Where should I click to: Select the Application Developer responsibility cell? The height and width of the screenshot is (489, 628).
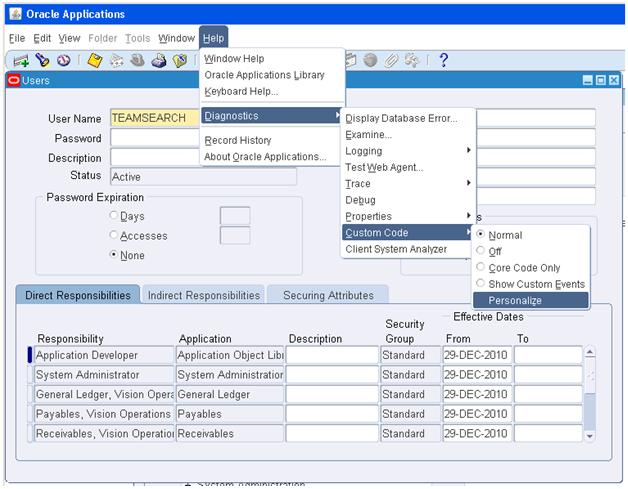[104, 355]
